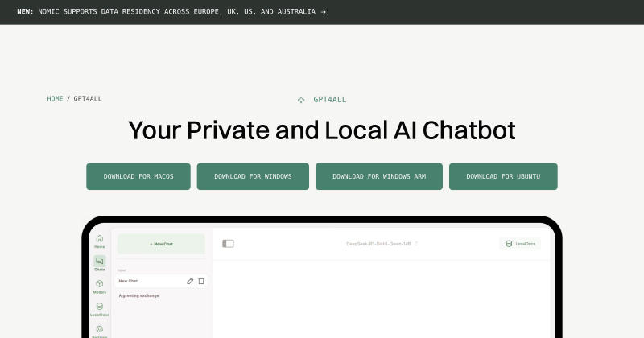Open the Settings gear icon

(99, 329)
